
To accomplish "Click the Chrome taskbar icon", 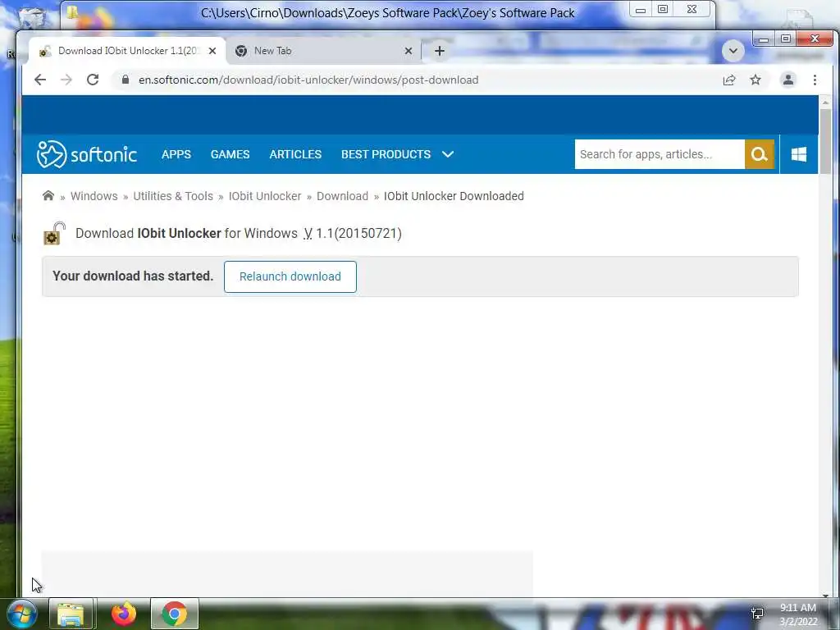I will 174,614.
